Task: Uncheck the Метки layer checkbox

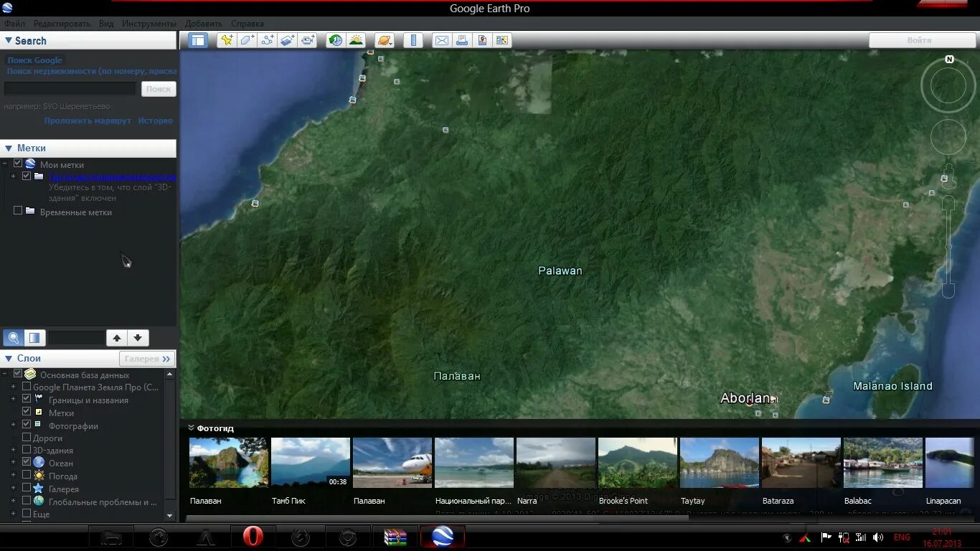Action: pyautogui.click(x=27, y=412)
